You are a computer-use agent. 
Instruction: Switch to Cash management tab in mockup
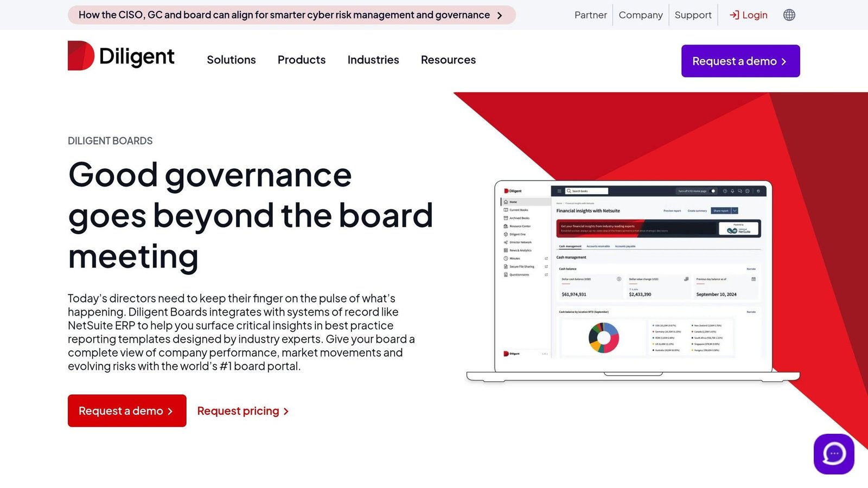pyautogui.click(x=570, y=246)
